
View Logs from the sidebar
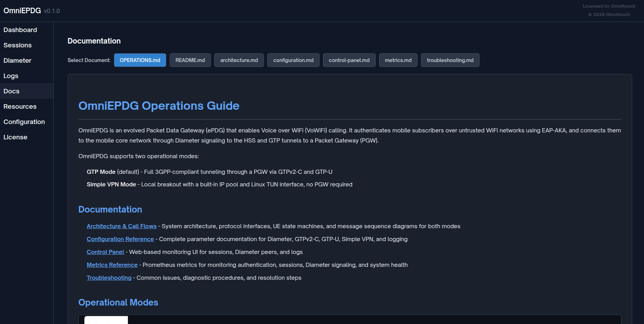11,76
